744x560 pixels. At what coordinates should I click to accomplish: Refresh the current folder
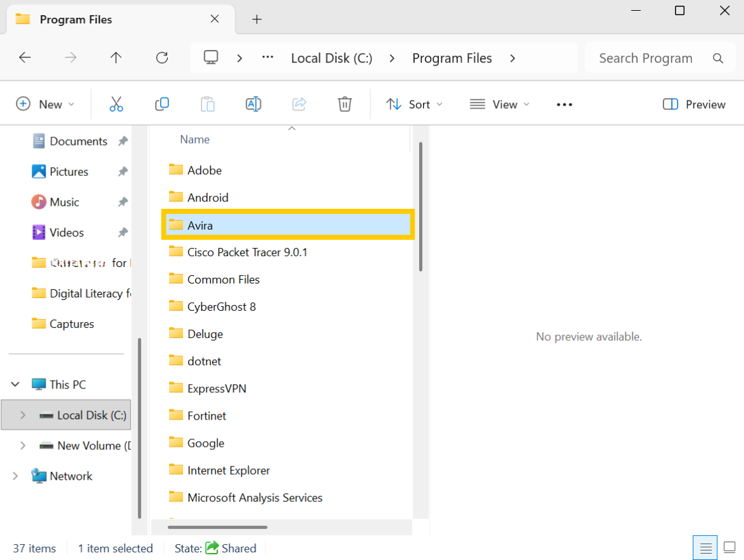162,58
